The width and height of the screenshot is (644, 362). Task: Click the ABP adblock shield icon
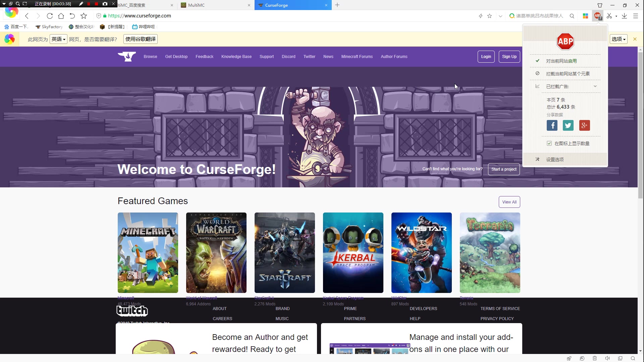click(x=598, y=16)
